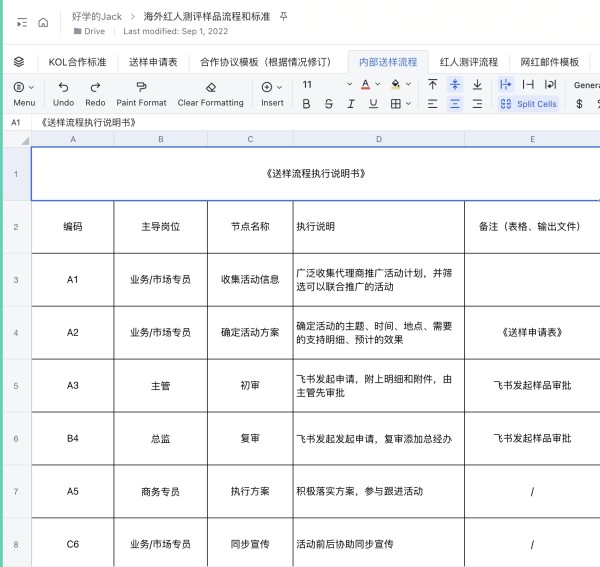Switch to KOL合作标准 sheet tab
This screenshot has height=567, width=600.
pos(77,62)
